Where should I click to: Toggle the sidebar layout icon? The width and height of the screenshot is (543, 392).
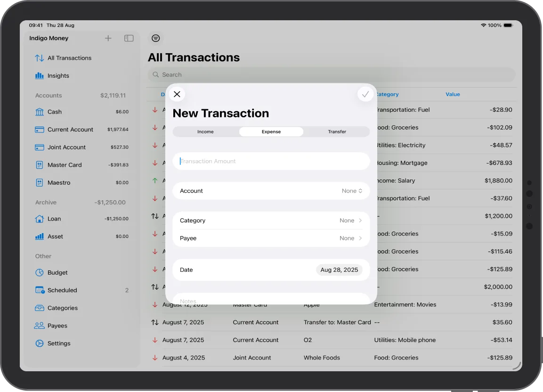(129, 38)
